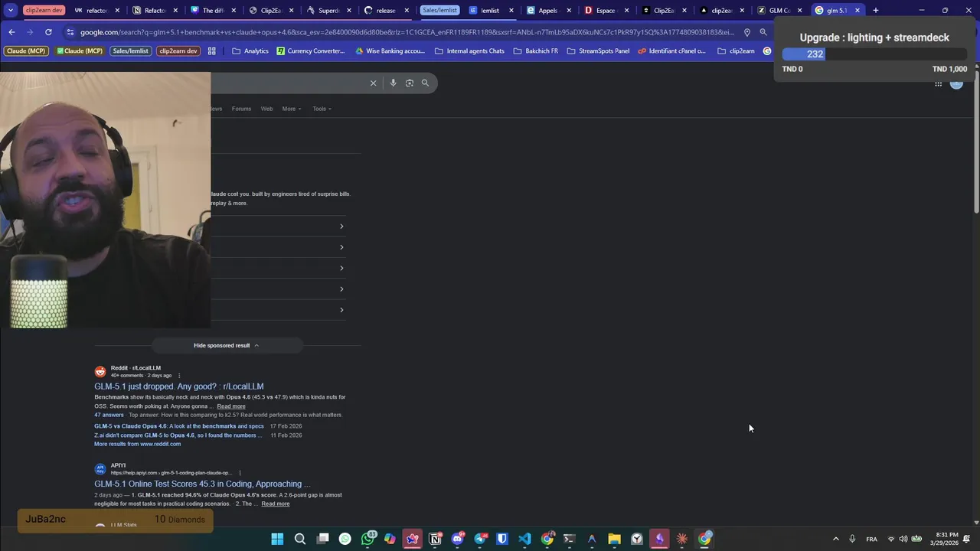Open three-dot menu for APIYI result

pos(240,473)
